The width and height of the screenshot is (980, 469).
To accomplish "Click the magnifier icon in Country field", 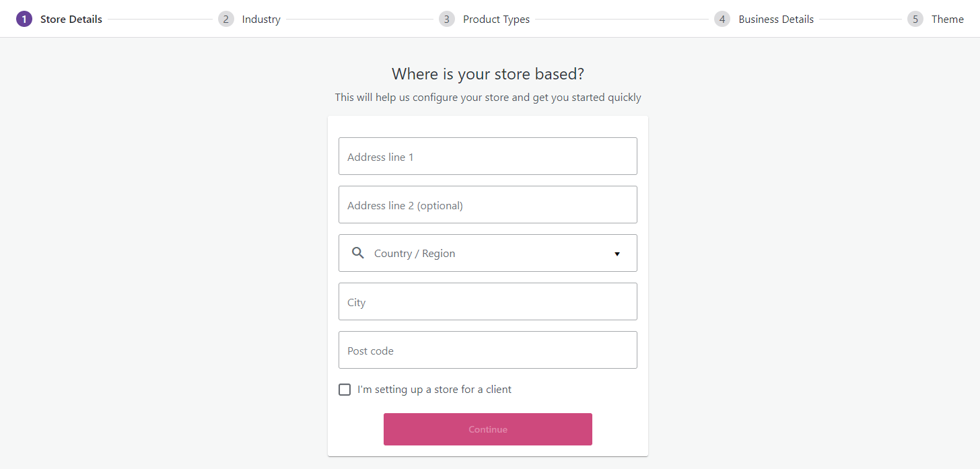I will click(x=358, y=254).
